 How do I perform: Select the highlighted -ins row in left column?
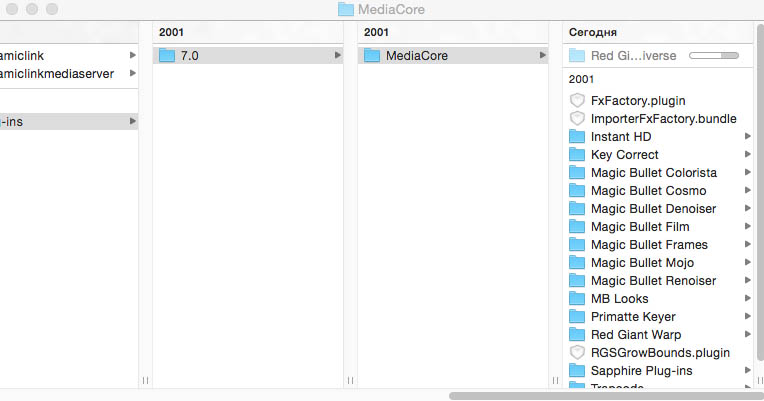coord(69,121)
